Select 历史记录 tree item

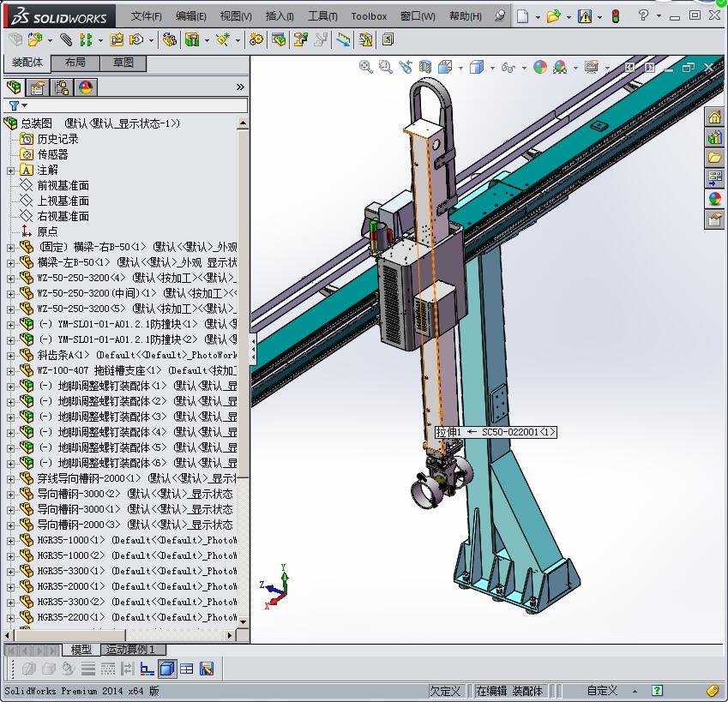pos(57,139)
